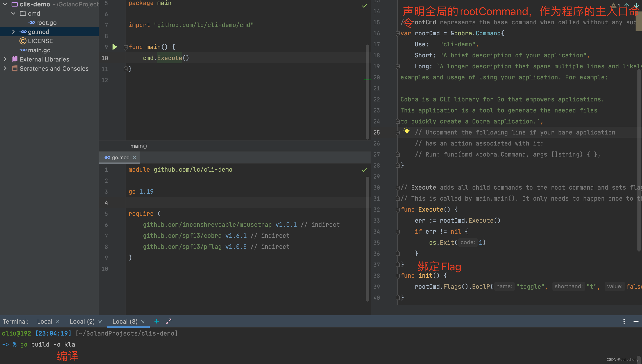Maximize the terminal panel with the expand icon

coord(168,321)
